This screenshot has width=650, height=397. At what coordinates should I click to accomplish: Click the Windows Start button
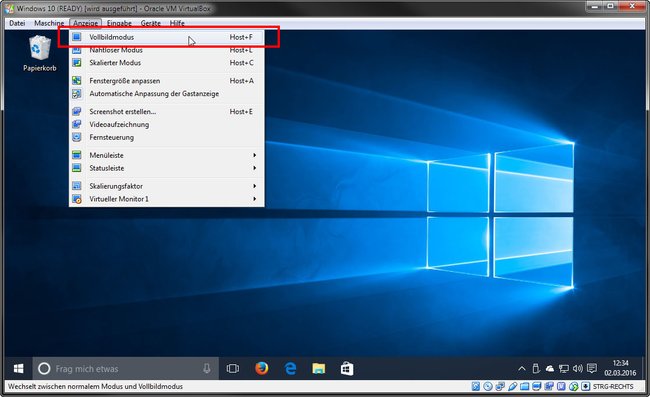[19, 368]
